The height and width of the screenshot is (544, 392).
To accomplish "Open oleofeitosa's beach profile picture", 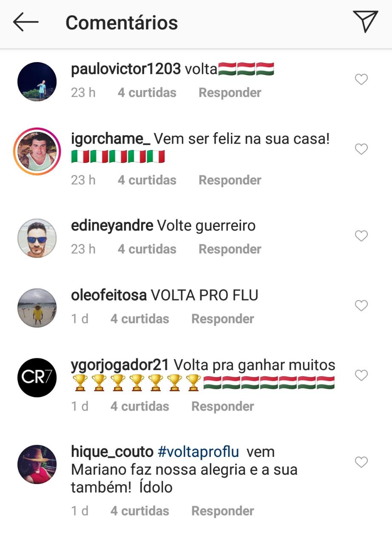I will tap(37, 308).
